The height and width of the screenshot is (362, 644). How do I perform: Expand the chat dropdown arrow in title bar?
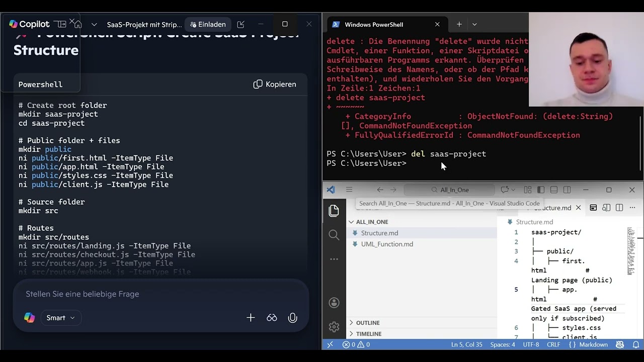(x=513, y=190)
